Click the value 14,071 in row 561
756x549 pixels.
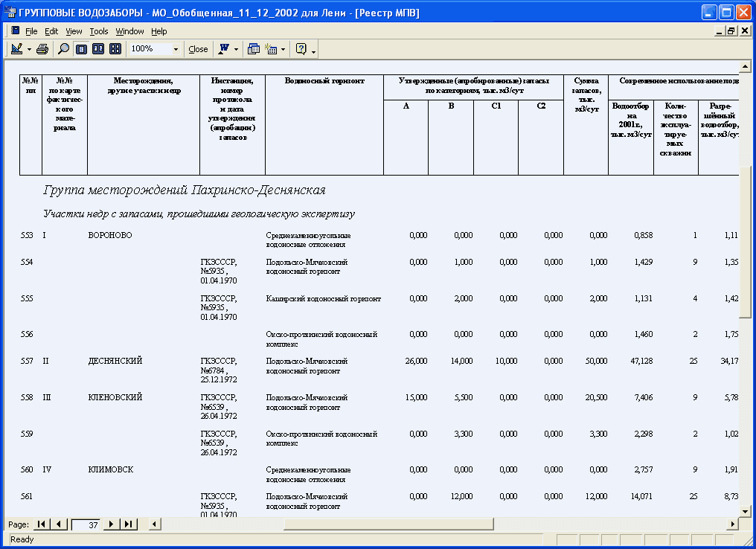641,496
